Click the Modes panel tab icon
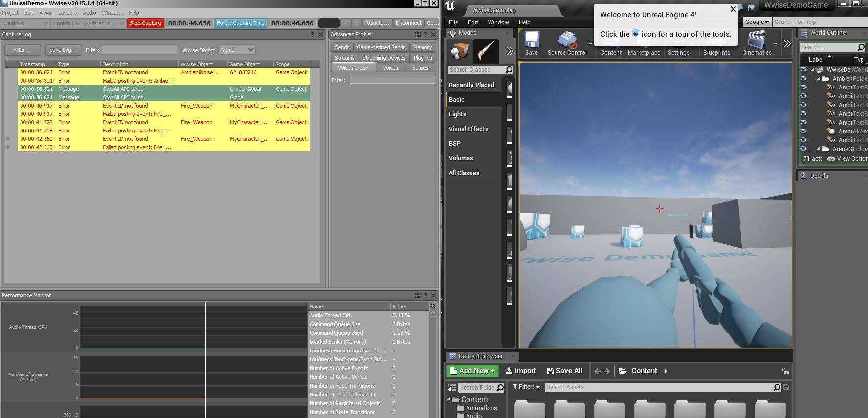Viewport: 868px width, 418px height. point(452,33)
